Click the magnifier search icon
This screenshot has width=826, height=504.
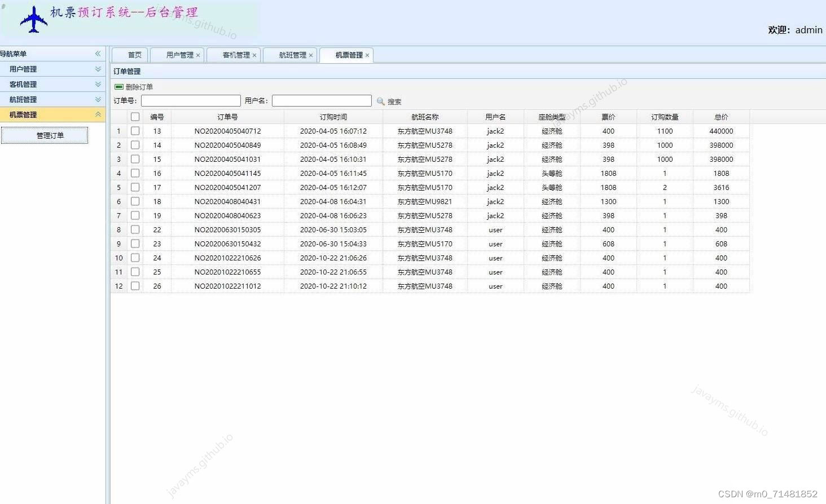coord(381,101)
